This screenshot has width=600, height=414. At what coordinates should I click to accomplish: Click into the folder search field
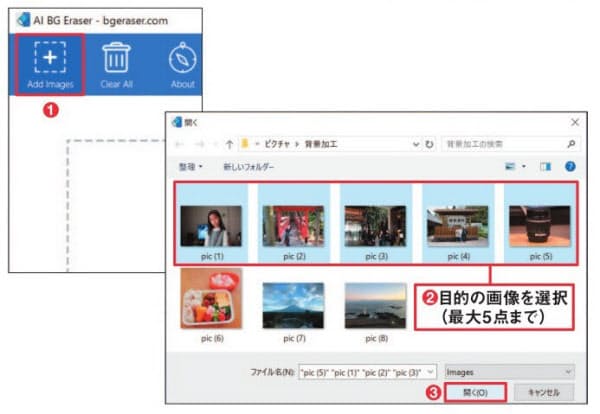pyautogui.click(x=505, y=144)
